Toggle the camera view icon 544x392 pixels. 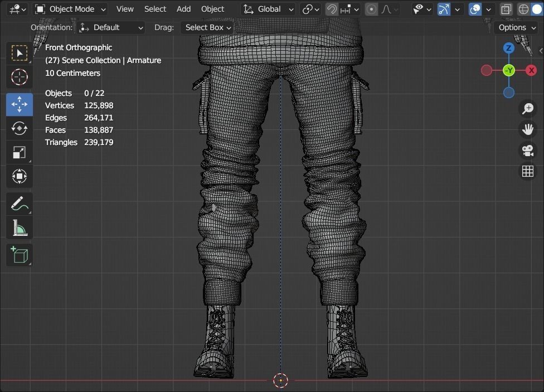pos(528,151)
